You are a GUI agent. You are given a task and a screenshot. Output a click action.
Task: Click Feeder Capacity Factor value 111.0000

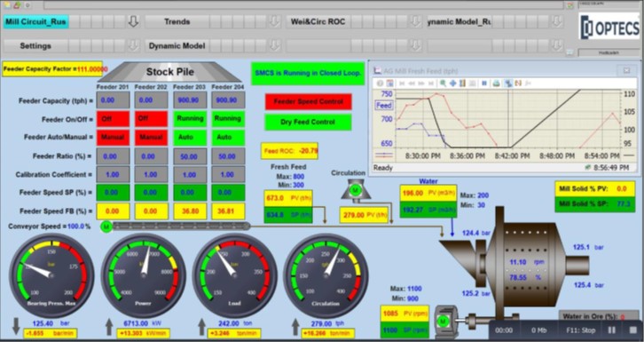coord(92,69)
